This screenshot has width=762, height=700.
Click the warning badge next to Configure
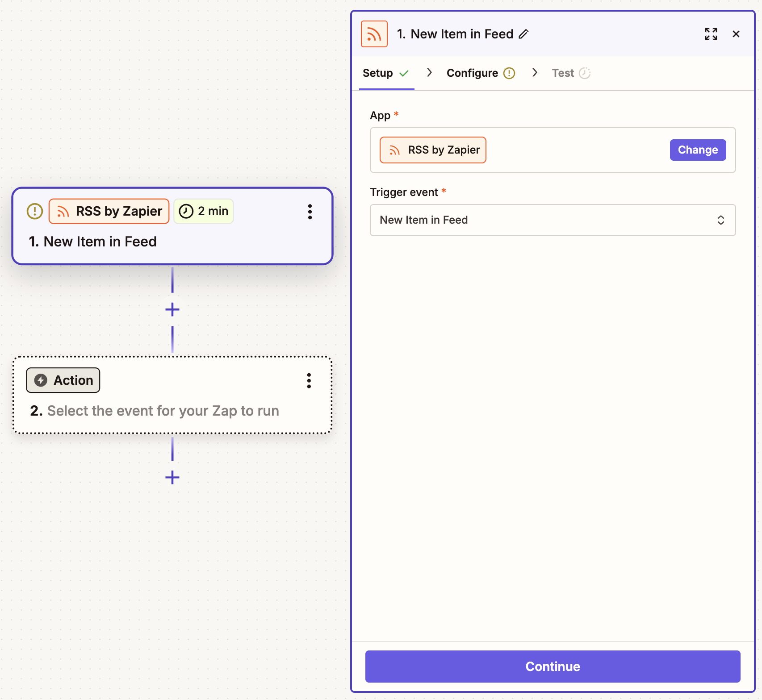509,73
